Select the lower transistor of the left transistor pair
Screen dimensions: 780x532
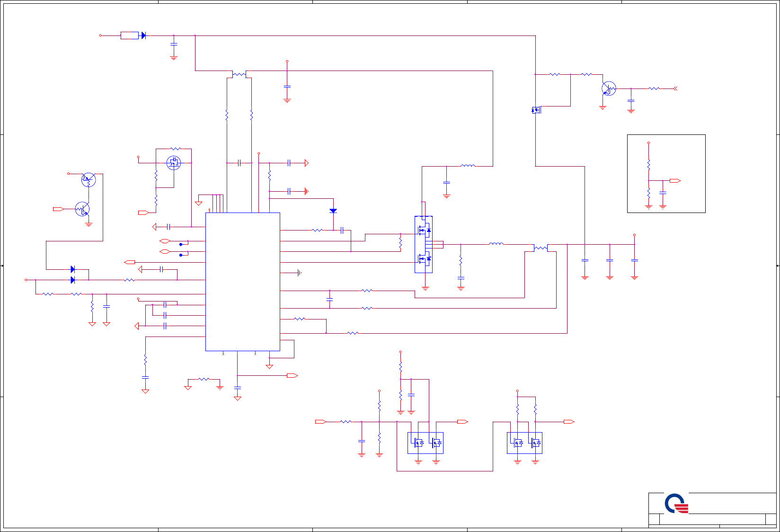pos(82,209)
